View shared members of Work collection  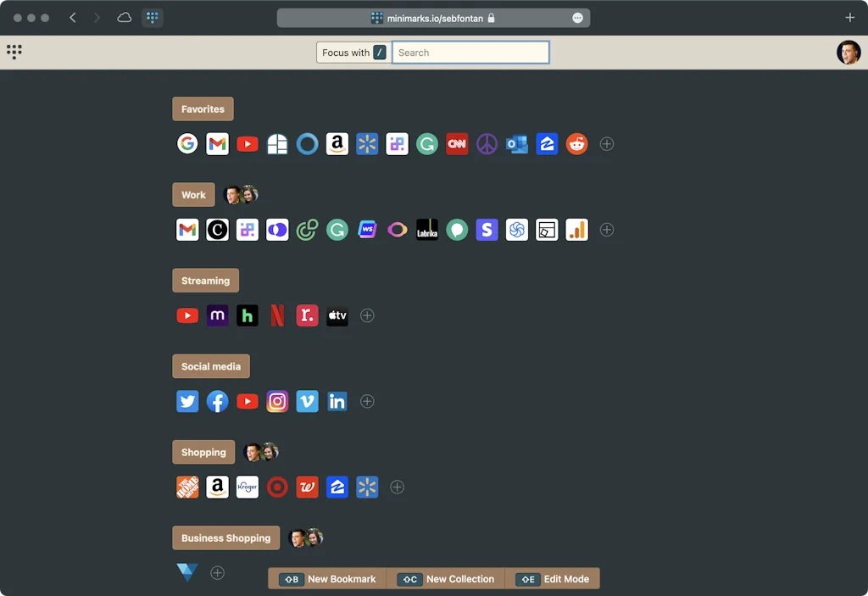click(241, 195)
